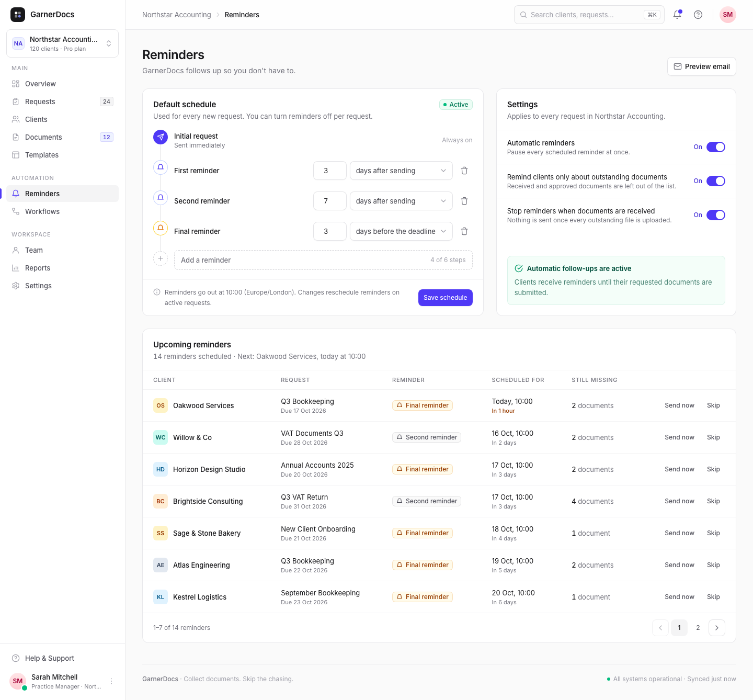
Task: Click the Add a reminder row
Action: [x=323, y=260]
